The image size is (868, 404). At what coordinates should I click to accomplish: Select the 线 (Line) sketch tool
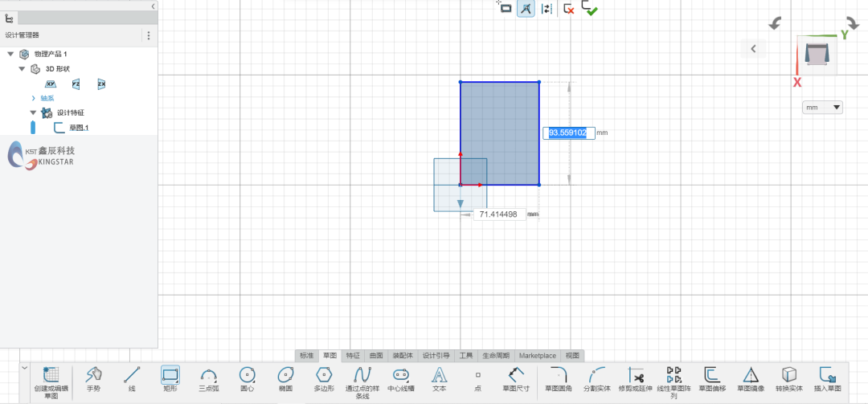click(132, 378)
